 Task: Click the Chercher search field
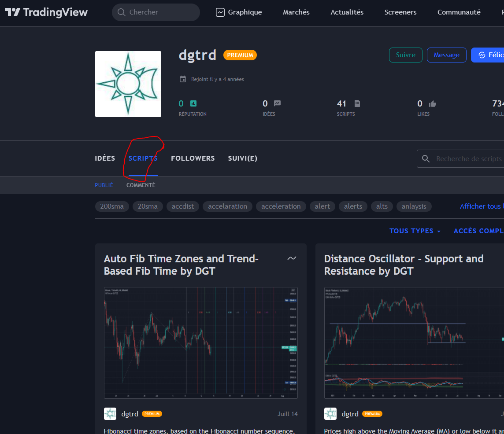pos(156,12)
